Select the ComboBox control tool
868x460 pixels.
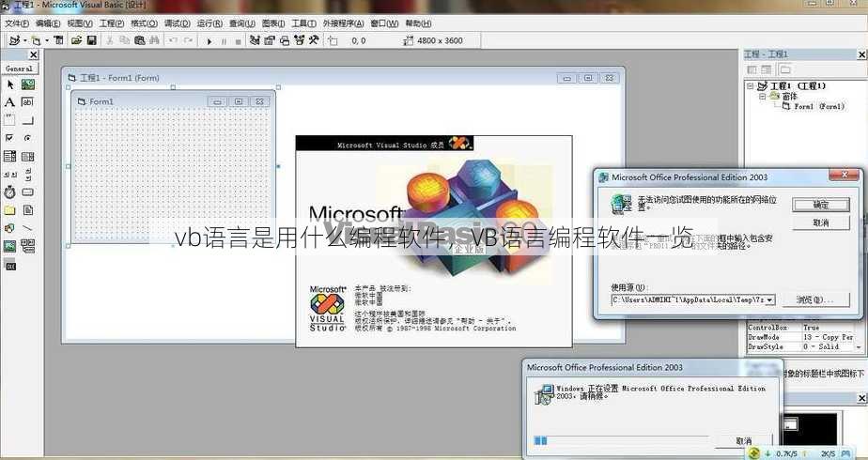[10, 156]
